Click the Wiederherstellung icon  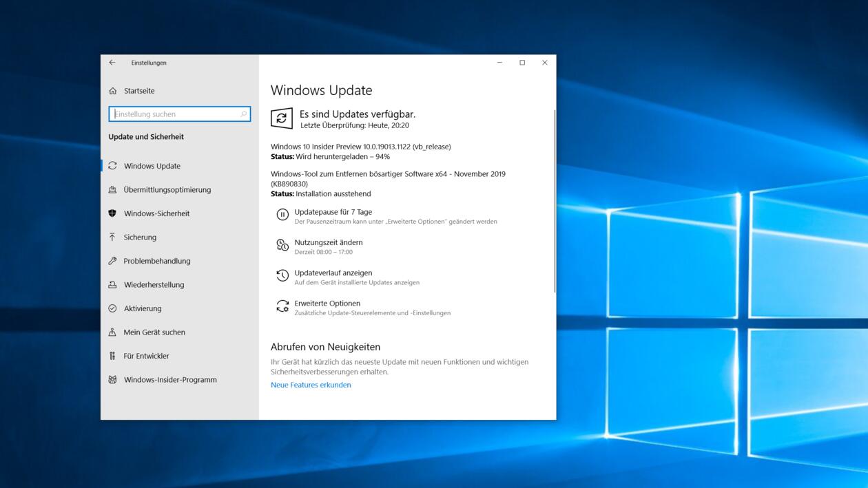tap(113, 285)
